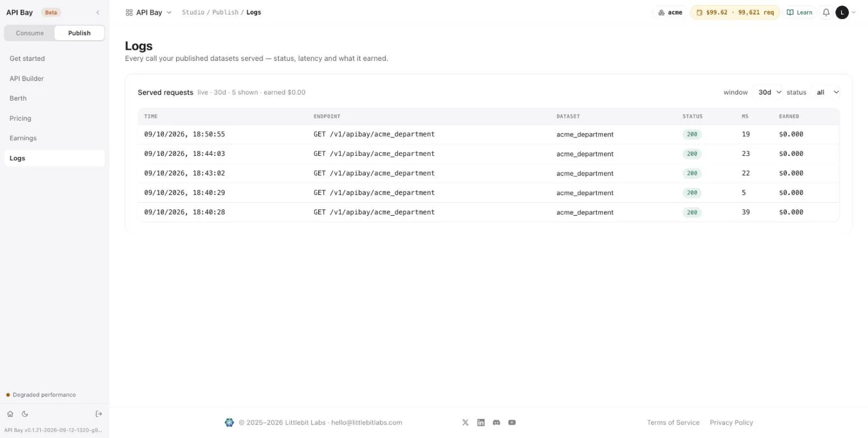Click the 5 ms latency value

click(x=744, y=193)
